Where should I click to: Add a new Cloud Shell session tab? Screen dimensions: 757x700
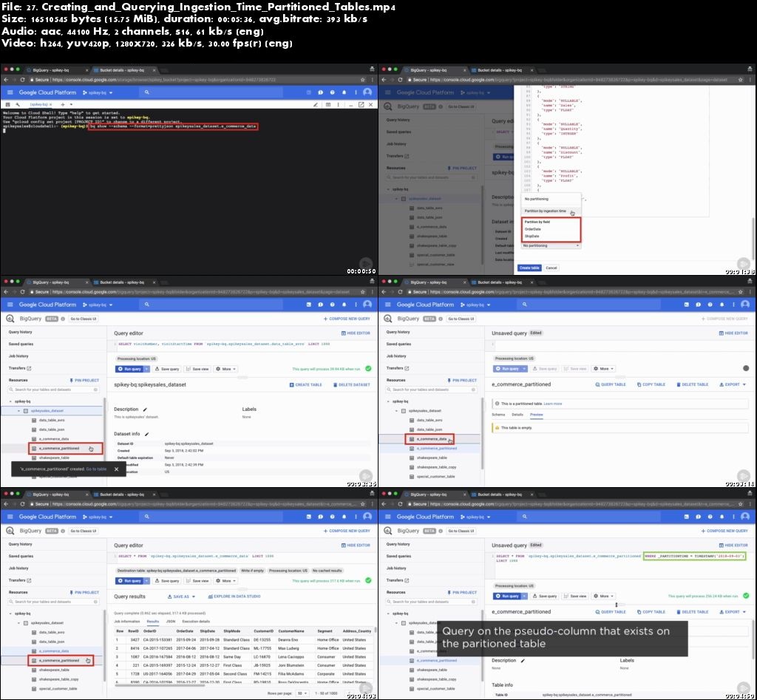point(63,104)
